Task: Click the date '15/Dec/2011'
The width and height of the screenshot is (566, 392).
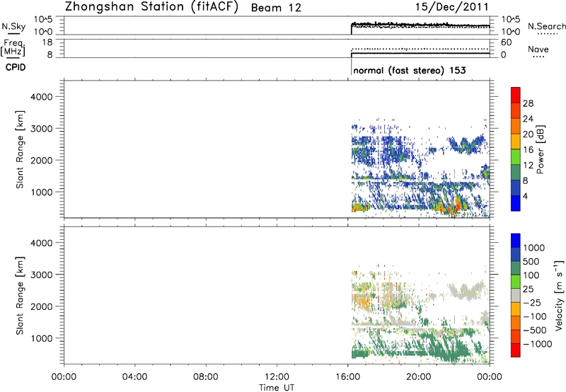Action: pos(452,7)
